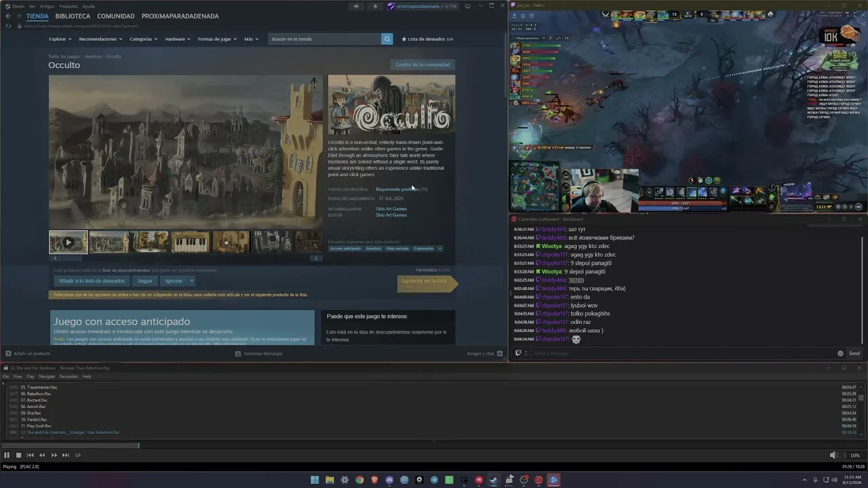Open Centro de la comunidad

click(422, 64)
